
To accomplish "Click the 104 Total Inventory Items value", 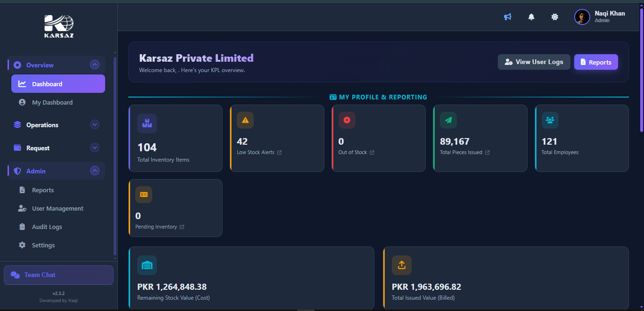I will click(x=147, y=147).
